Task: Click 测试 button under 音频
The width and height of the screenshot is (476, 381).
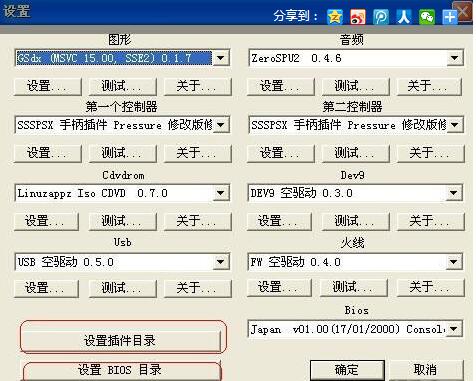Action: tap(356, 86)
